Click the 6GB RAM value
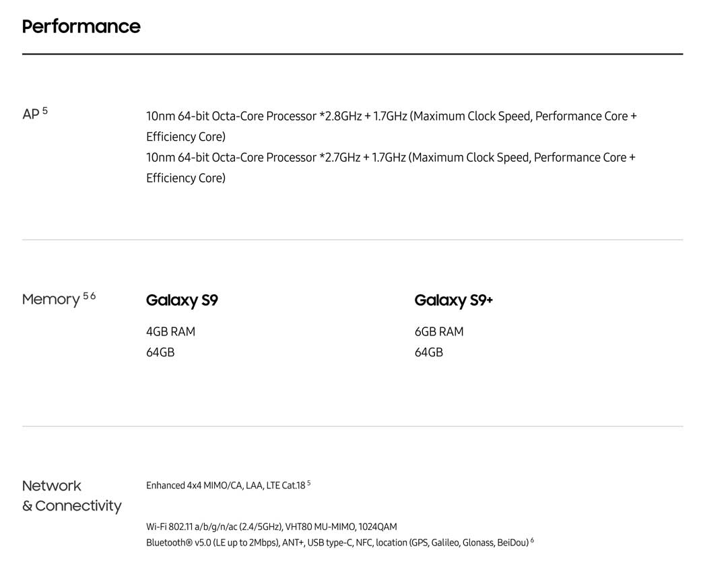Image resolution: width=705 pixels, height=588 pixels. pos(439,331)
